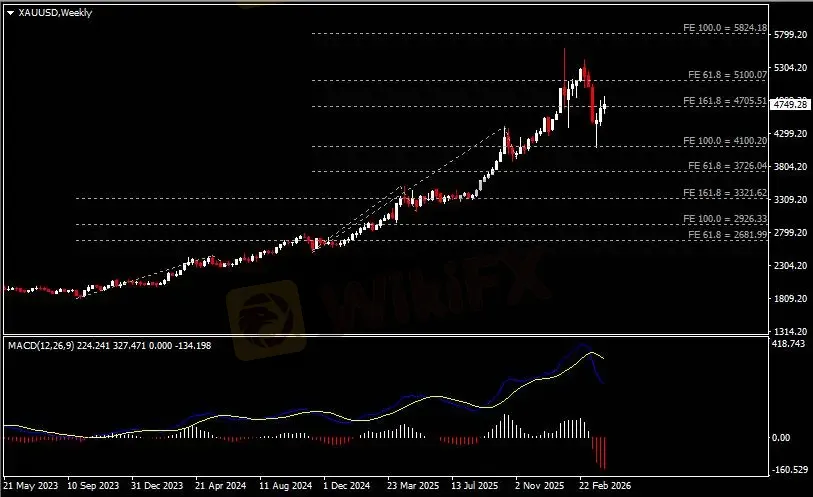Click the 1 Dec 2024 date label

[347, 486]
